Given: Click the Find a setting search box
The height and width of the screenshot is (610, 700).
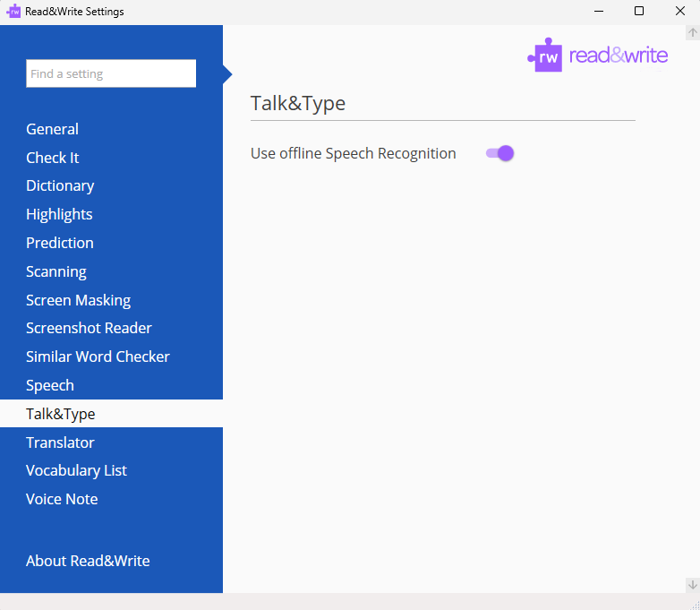Looking at the screenshot, I should (111, 73).
